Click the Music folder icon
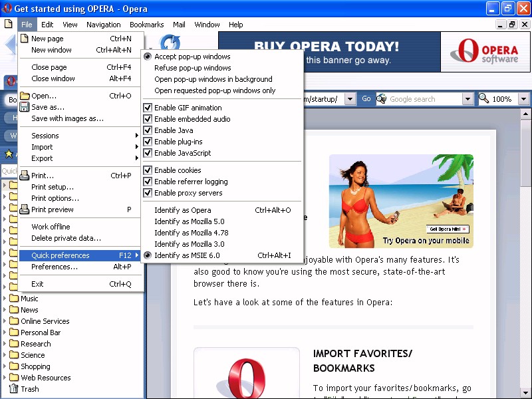 point(14,299)
